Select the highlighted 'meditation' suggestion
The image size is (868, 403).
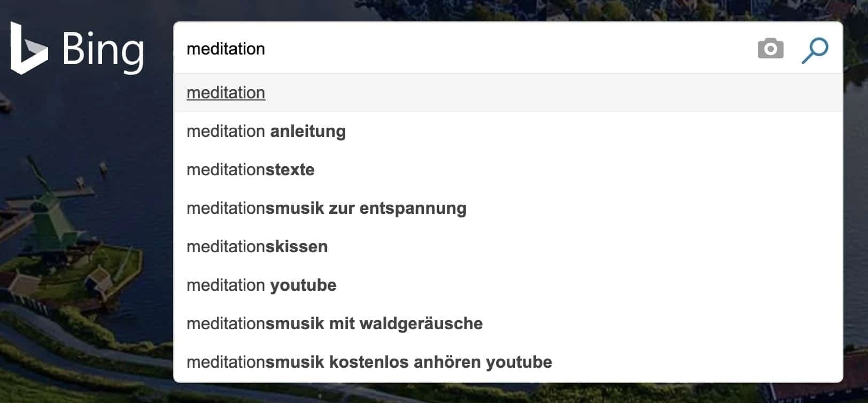[x=225, y=92]
